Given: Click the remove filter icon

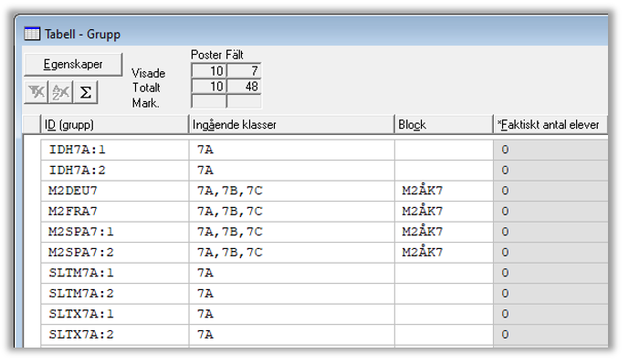Looking at the screenshot, I should point(37,92).
